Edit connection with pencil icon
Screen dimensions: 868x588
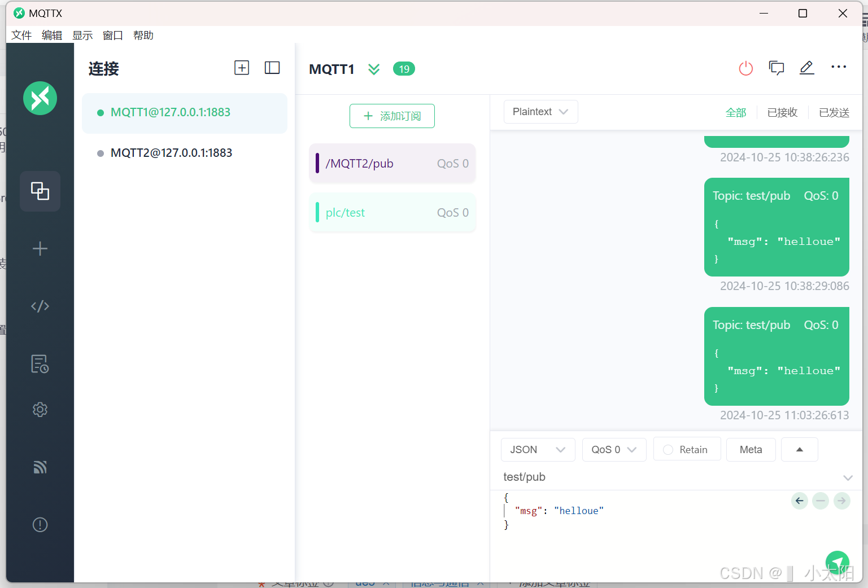click(807, 68)
